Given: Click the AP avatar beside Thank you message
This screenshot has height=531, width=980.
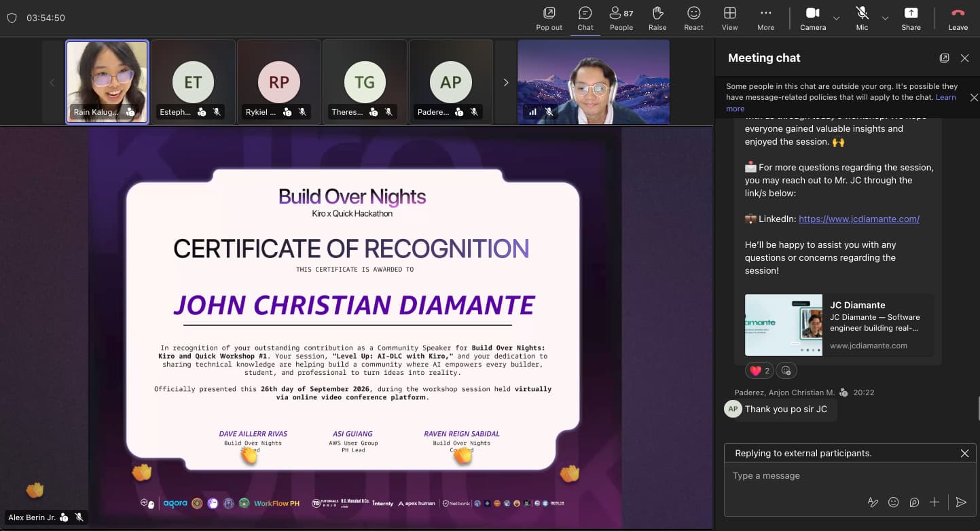Looking at the screenshot, I should [733, 409].
